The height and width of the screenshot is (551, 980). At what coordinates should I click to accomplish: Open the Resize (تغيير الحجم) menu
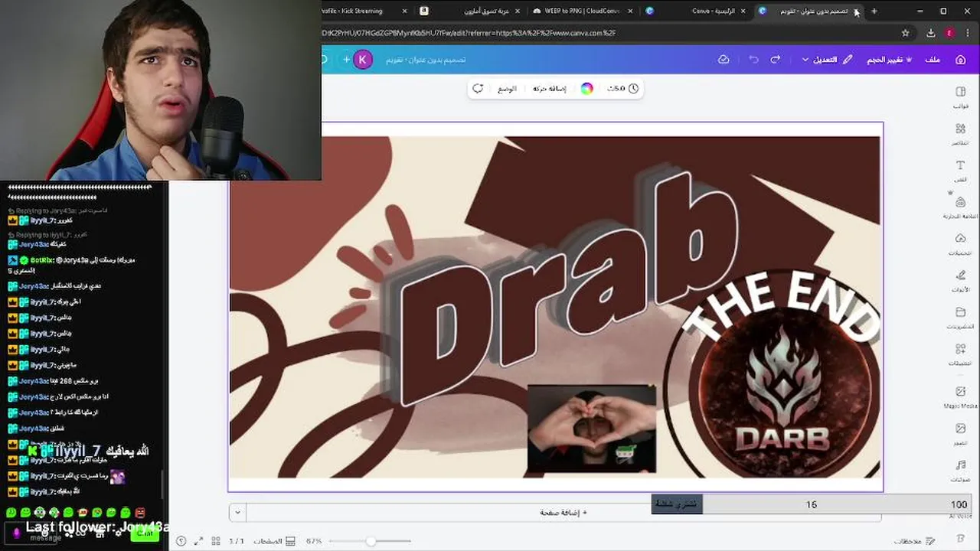(888, 60)
